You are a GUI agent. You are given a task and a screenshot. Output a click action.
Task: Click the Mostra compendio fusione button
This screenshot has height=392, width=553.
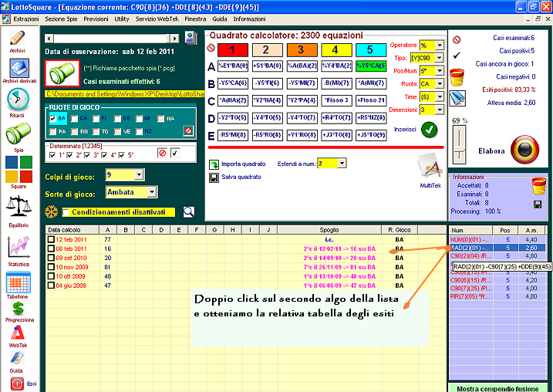pos(497,388)
